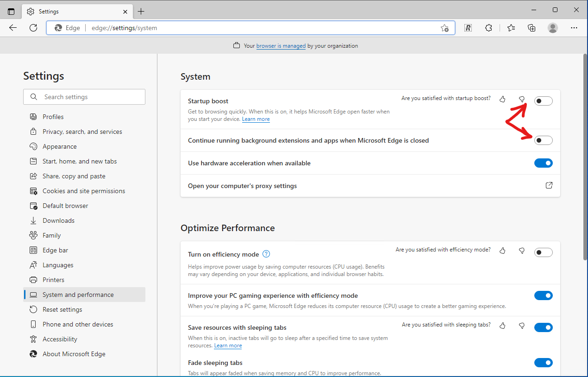Click thumbs up for startup boost
This screenshot has width=588, height=377.
tap(502, 99)
